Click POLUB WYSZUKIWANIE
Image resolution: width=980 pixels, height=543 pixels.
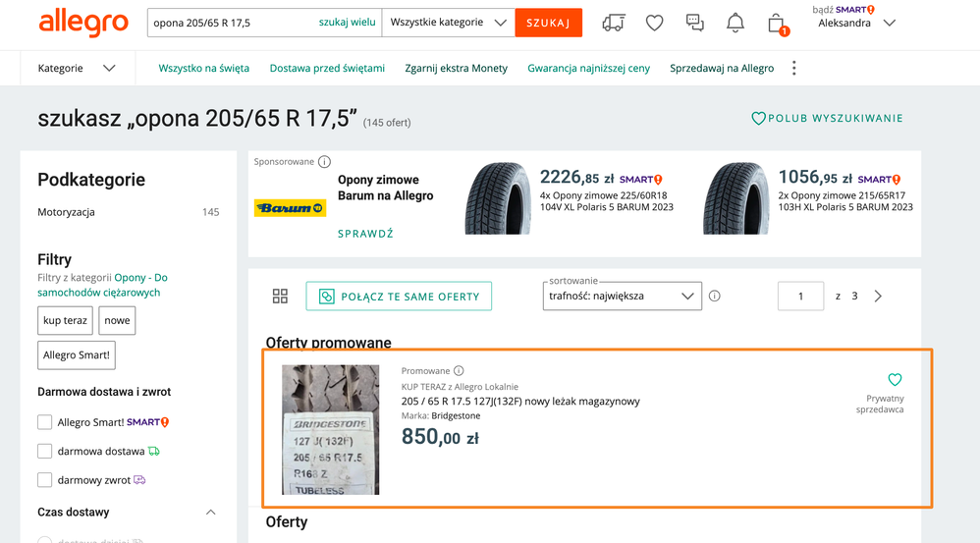(827, 118)
